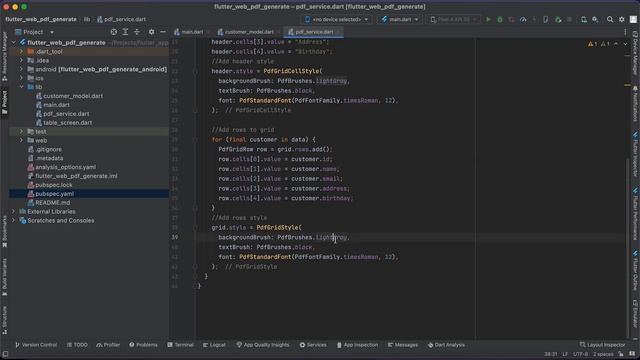Open the Services tool window
This screenshot has height=360, width=640.
click(313, 345)
